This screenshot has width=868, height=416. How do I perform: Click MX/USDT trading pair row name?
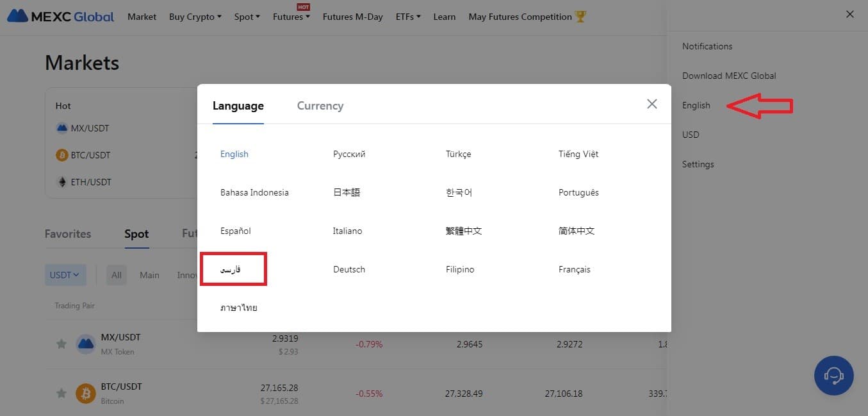(120, 337)
